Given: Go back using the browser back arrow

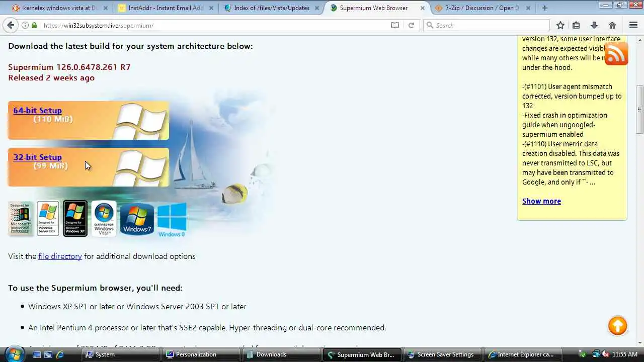Looking at the screenshot, I should tap(11, 25).
